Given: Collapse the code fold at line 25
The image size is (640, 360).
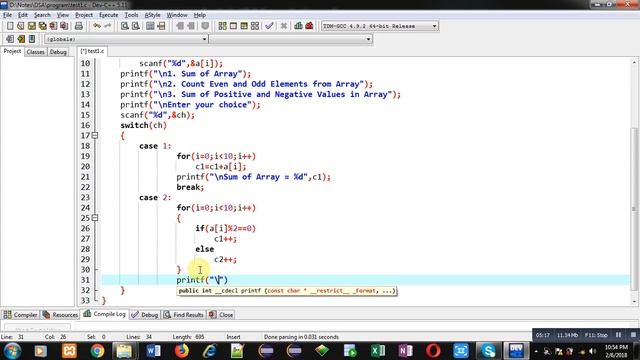Looking at the screenshot, I should coord(95,218).
